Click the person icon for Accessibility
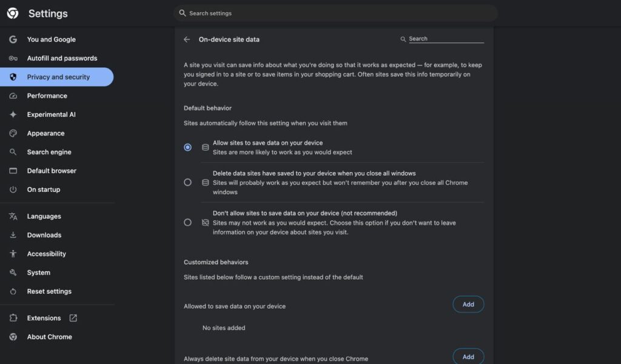 point(13,254)
